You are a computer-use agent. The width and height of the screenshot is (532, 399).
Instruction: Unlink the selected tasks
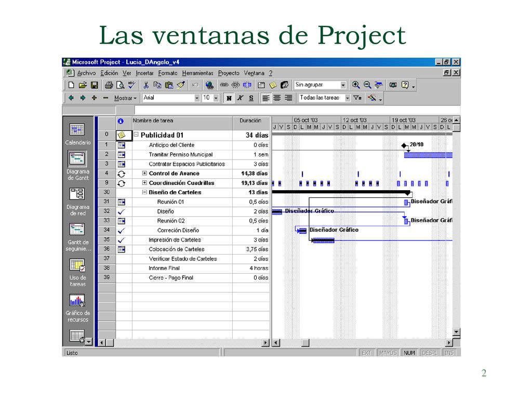(x=235, y=85)
